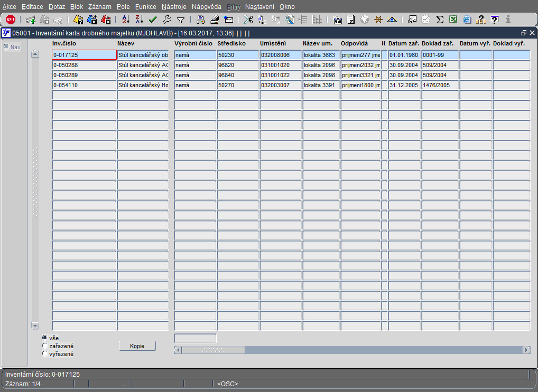Select the 'zařazené' radio option
538x392 pixels.
(44, 346)
